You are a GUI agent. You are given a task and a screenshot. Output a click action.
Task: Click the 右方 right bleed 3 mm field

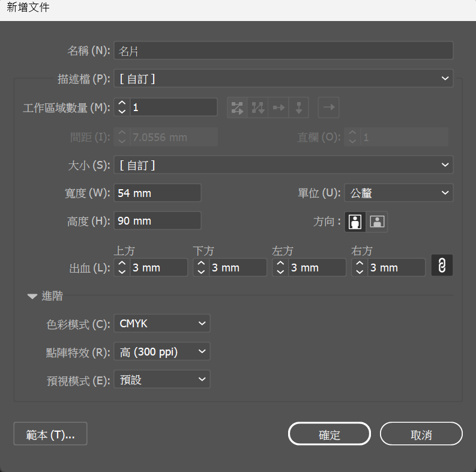(x=396, y=268)
